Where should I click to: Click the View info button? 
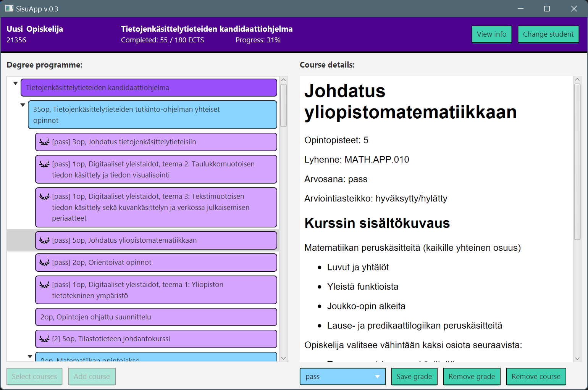492,34
